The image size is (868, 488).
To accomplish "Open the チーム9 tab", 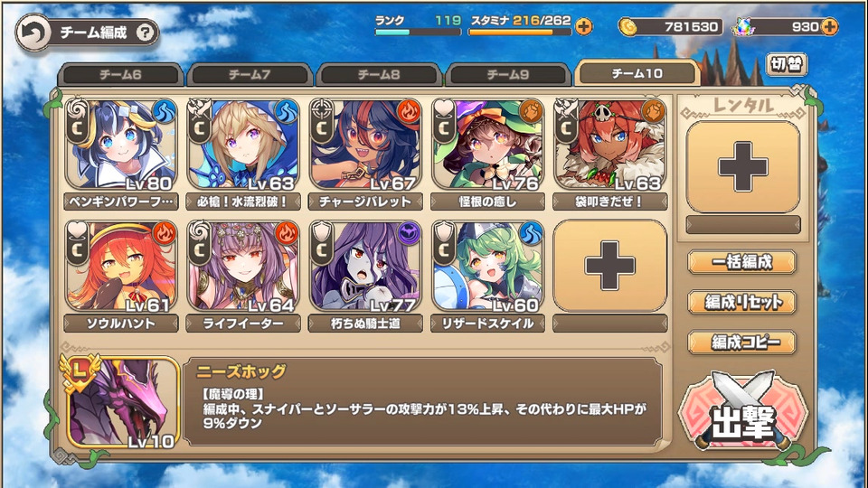I will click(x=508, y=75).
